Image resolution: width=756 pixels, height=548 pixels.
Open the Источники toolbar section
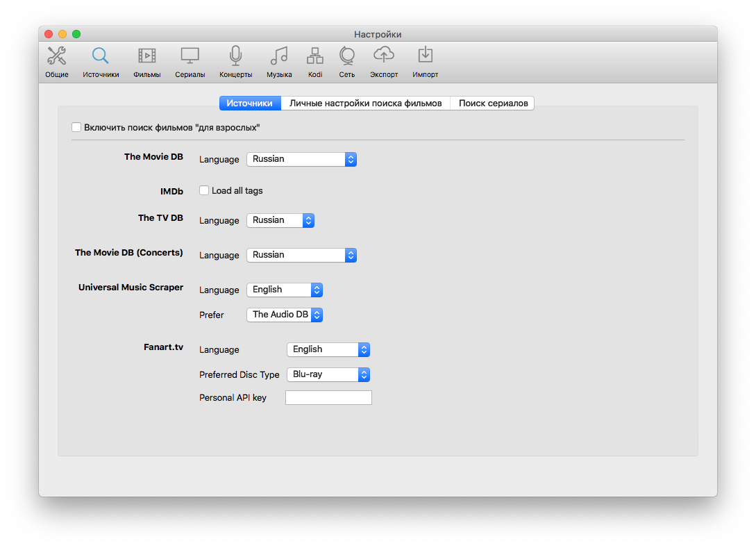click(x=100, y=62)
